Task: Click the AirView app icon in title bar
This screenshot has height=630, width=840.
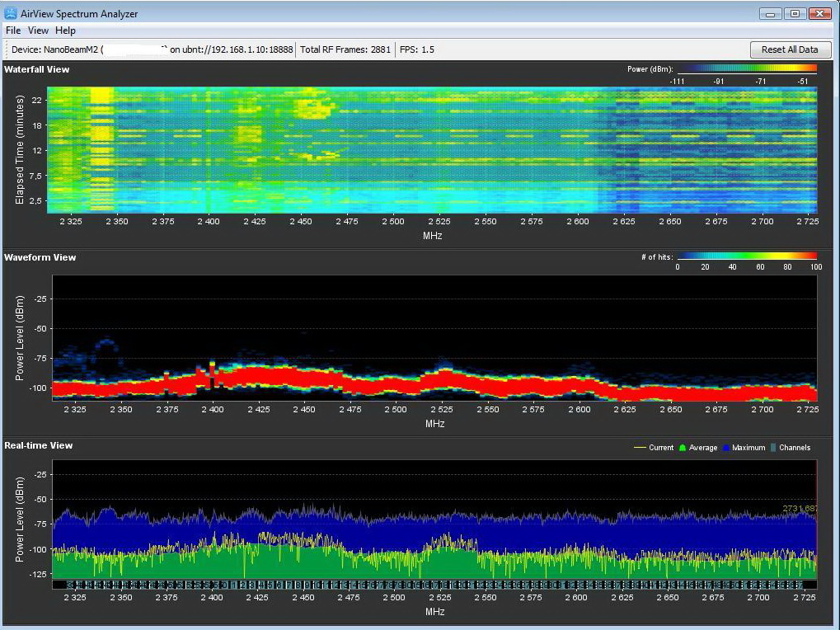Action: coord(11,13)
